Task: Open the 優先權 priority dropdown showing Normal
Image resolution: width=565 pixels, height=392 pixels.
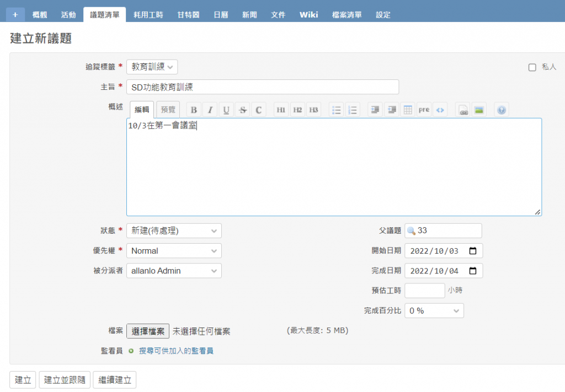Action: (174, 251)
